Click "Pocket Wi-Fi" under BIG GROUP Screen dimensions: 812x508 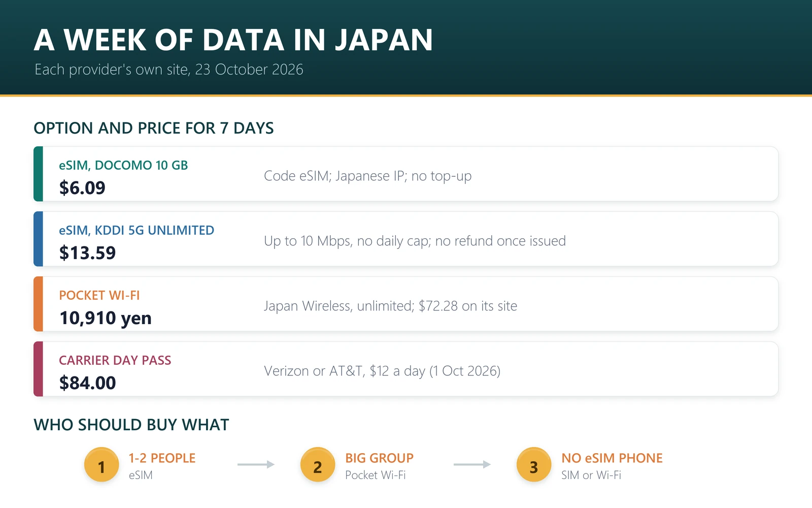(x=376, y=475)
